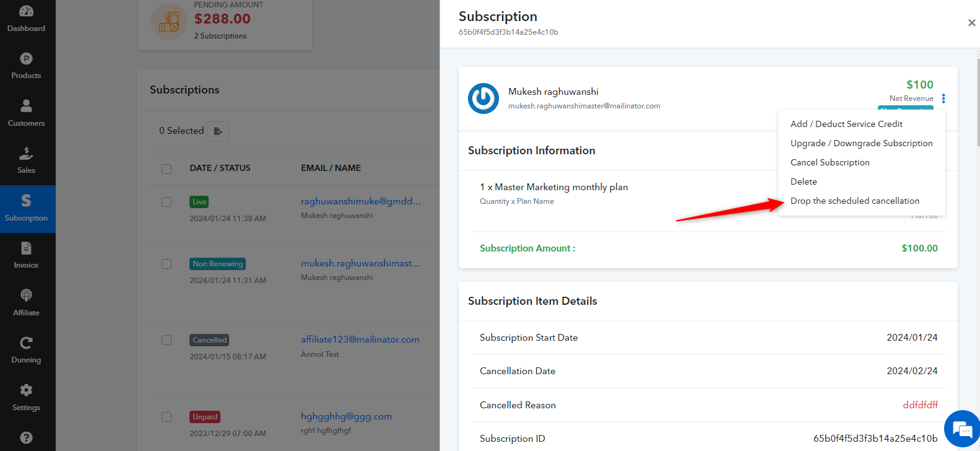
Task: Click the 2024/02/24 cancellation date
Action: (913, 371)
